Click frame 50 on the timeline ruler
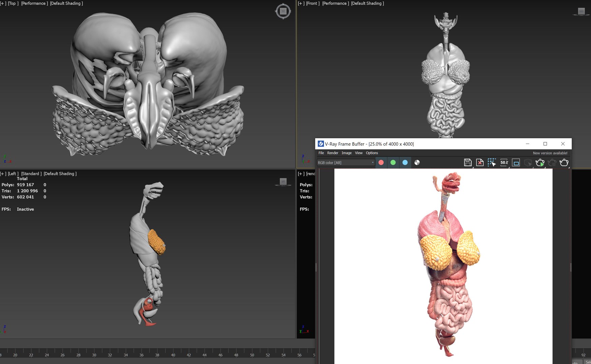Image resolution: width=591 pixels, height=364 pixels. tap(252, 355)
